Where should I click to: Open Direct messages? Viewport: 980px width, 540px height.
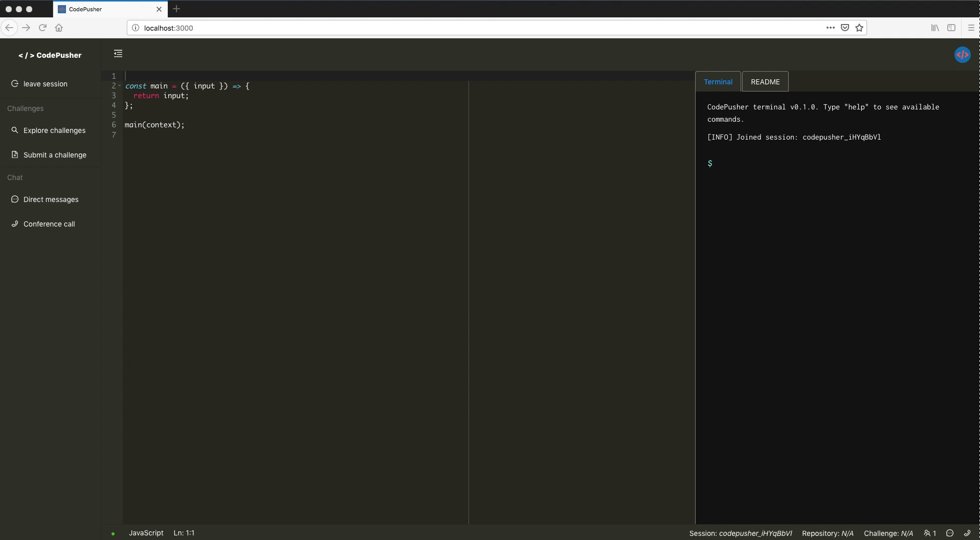click(x=51, y=199)
